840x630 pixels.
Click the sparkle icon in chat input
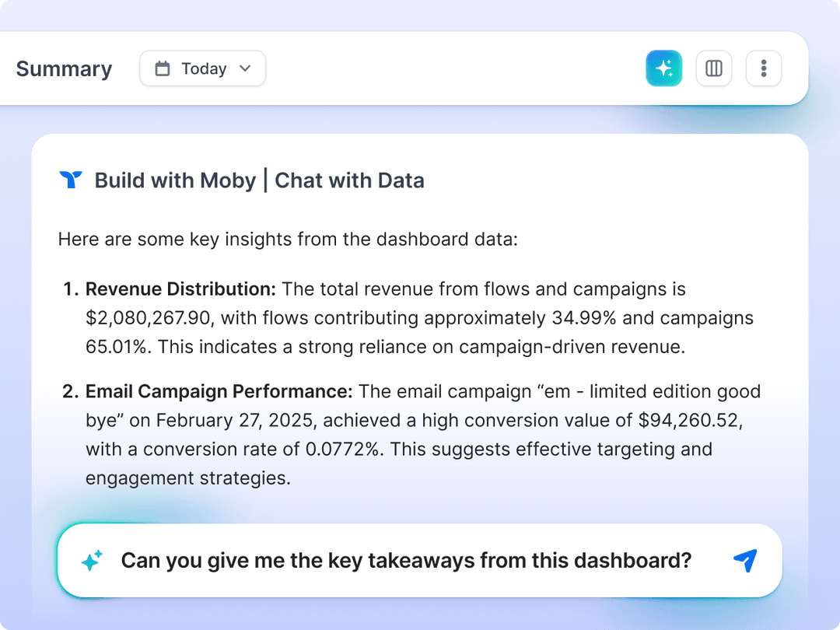(92, 560)
